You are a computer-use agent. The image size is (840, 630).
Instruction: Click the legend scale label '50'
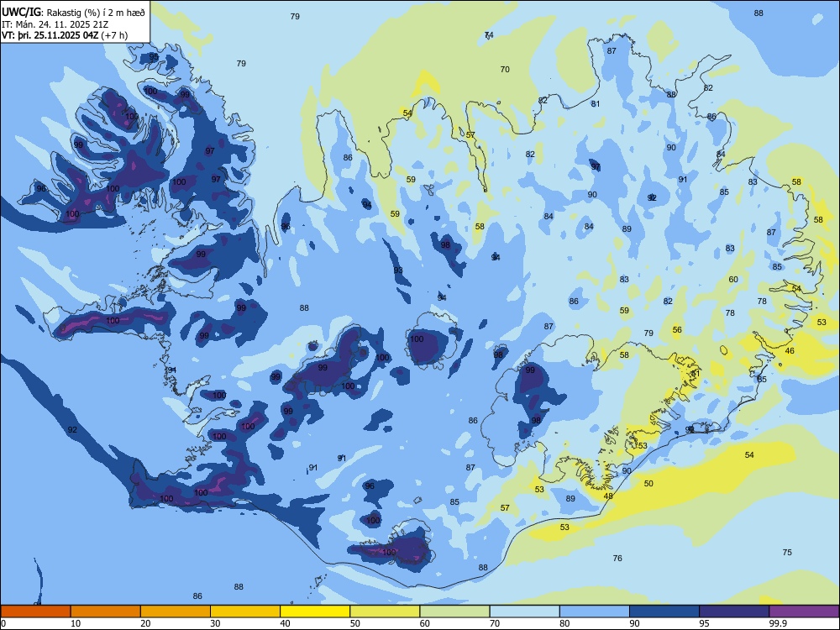pos(354,623)
